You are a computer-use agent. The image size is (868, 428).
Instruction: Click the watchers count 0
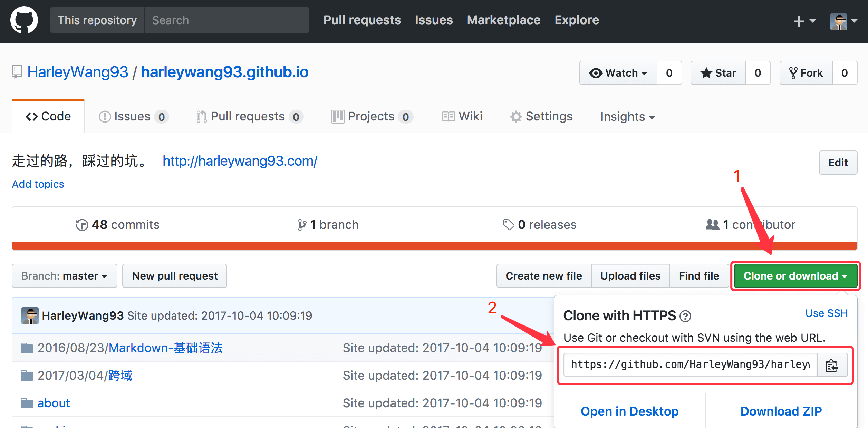pyautogui.click(x=669, y=73)
